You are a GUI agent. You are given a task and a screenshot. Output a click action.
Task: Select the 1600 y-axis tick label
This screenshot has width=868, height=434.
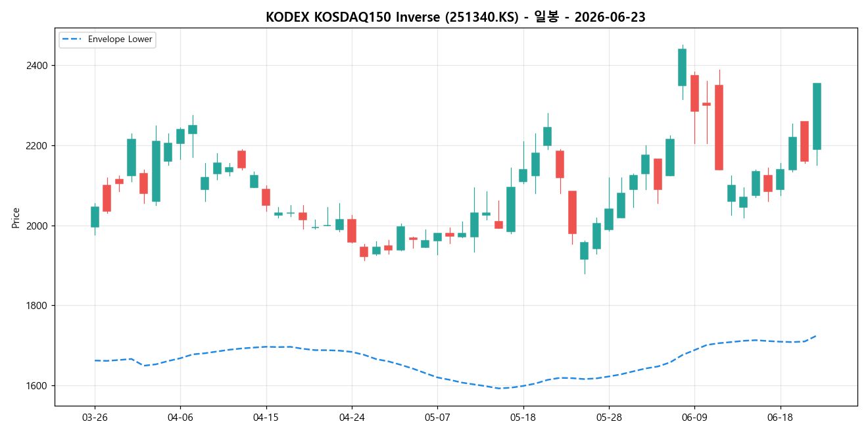pos(37,385)
